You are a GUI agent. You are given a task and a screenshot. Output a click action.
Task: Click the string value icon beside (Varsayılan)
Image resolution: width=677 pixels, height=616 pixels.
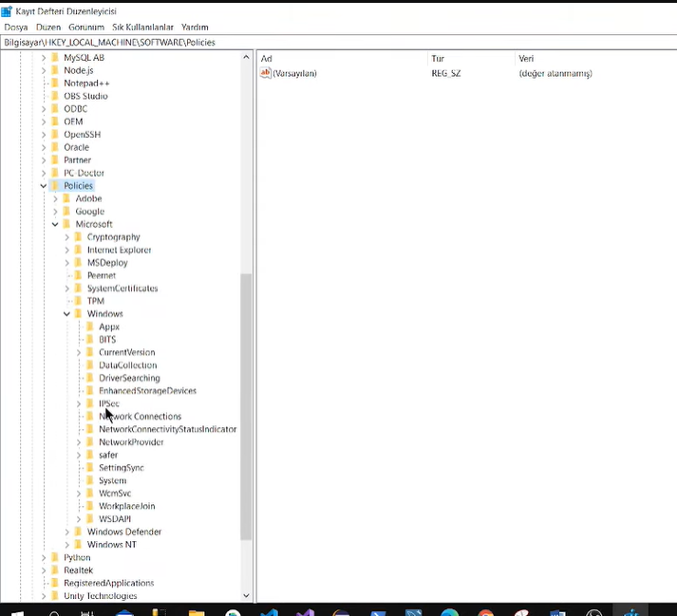click(266, 73)
